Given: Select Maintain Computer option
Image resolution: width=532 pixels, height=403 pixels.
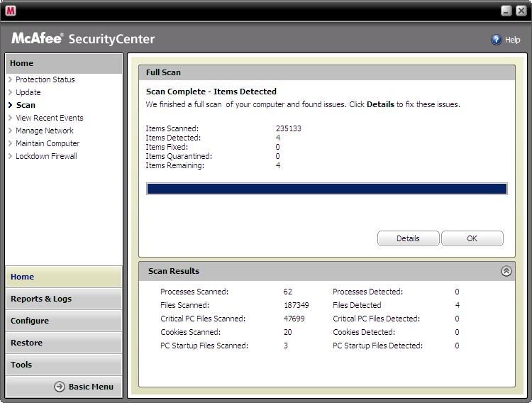Looking at the screenshot, I should (48, 143).
